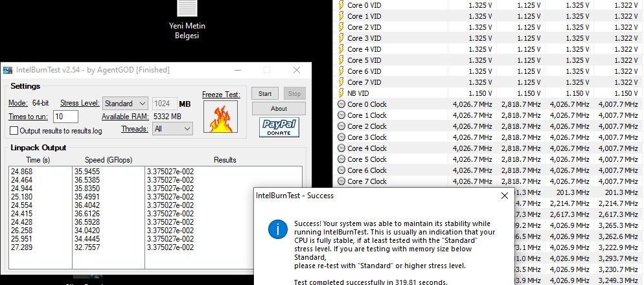Click the lightning icon beside Core 2 VID
644x285 pixels.
pyautogui.click(x=341, y=27)
